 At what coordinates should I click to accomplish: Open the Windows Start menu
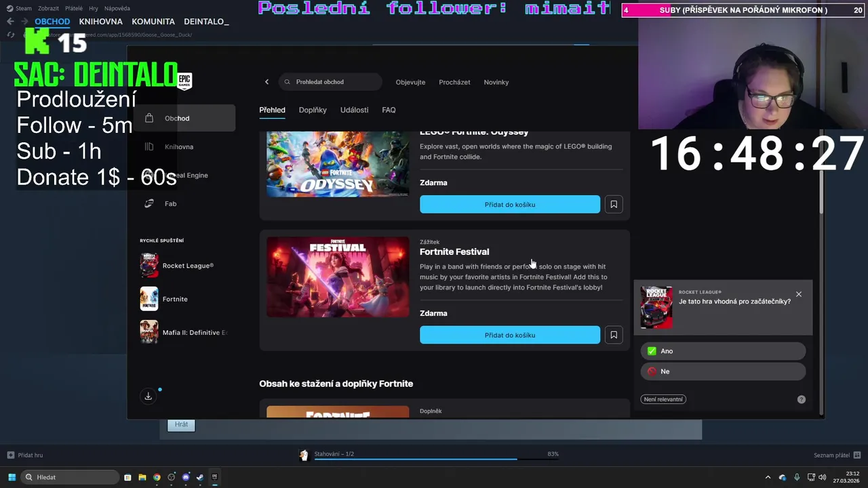pyautogui.click(x=12, y=477)
